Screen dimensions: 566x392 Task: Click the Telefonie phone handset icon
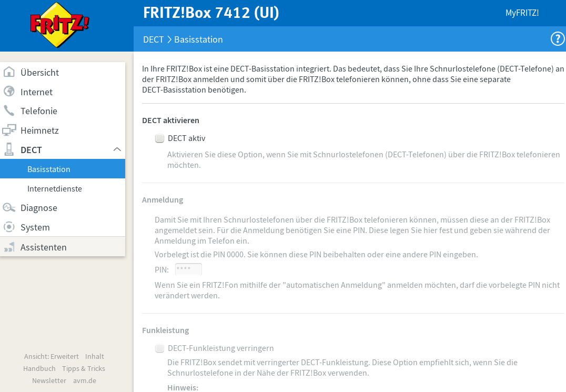coord(9,111)
